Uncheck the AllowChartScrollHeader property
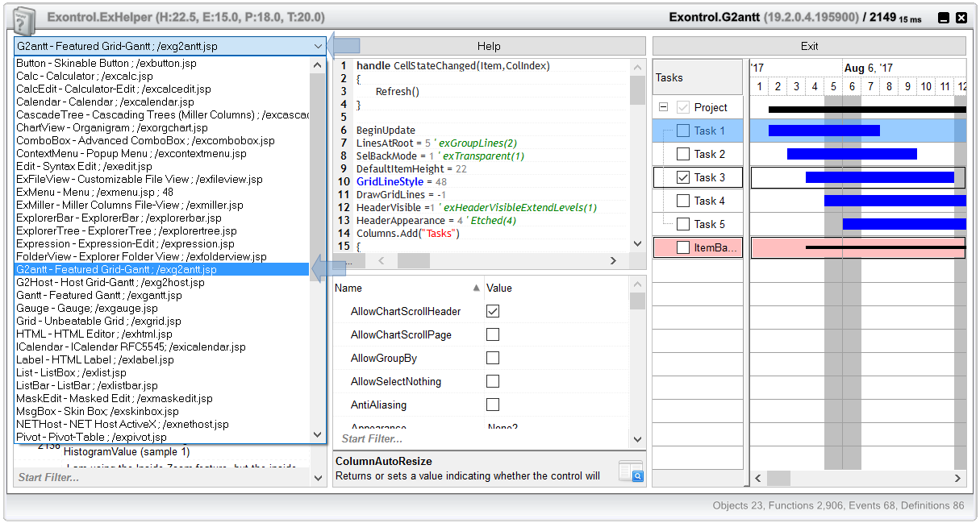980x523 pixels. tap(493, 311)
